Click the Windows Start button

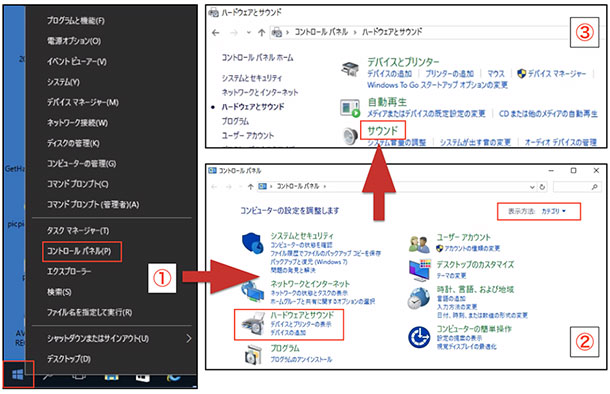tap(18, 375)
